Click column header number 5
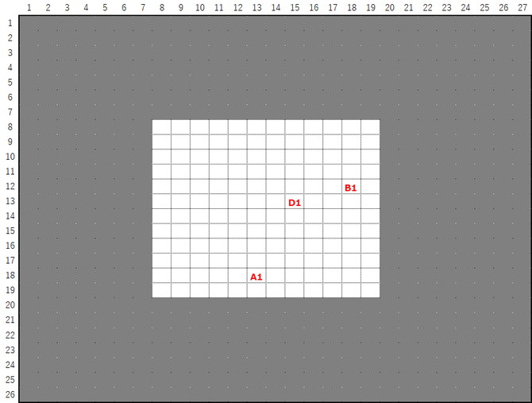 [105, 7]
